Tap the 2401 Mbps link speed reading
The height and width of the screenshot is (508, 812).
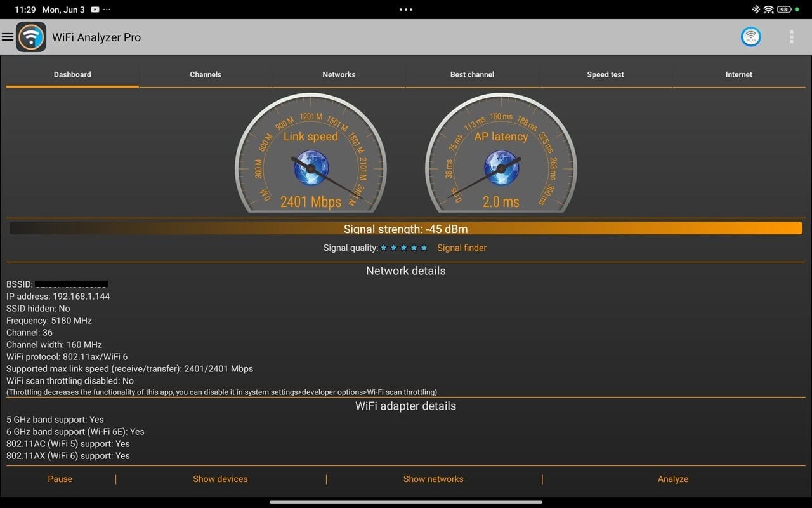[x=311, y=202]
